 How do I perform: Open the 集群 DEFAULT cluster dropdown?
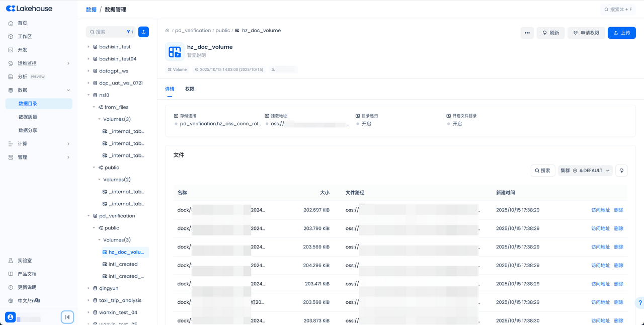585,171
